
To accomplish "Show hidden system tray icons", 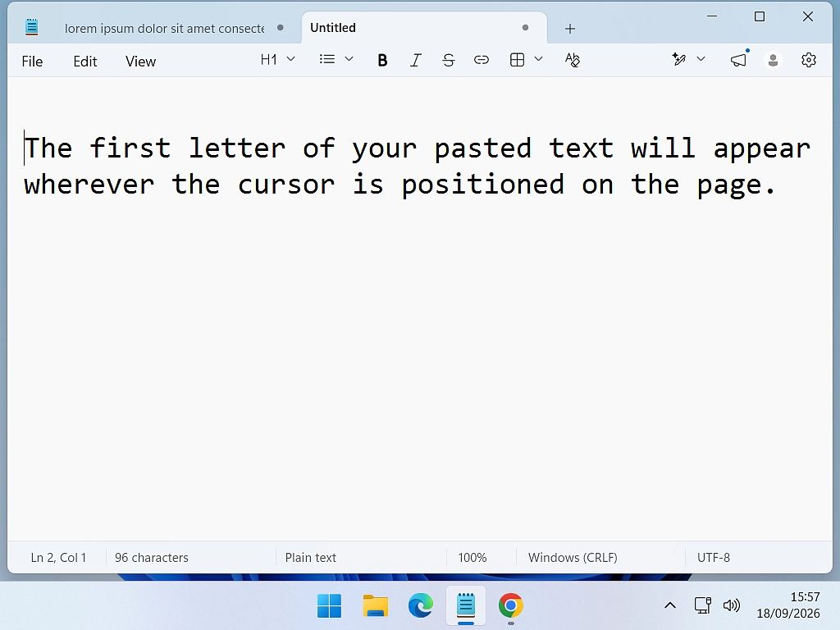I will click(669, 606).
